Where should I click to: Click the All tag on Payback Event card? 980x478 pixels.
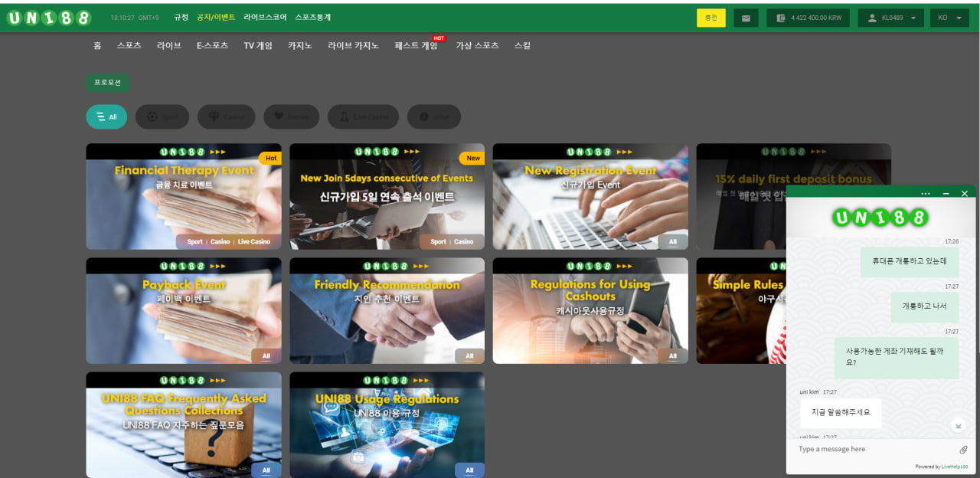click(x=266, y=356)
